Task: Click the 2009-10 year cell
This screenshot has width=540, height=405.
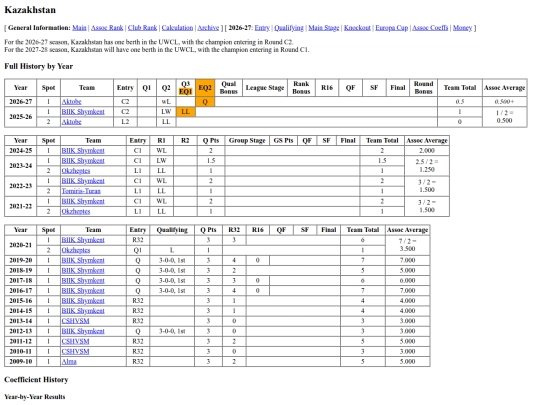Action: [x=21, y=362]
